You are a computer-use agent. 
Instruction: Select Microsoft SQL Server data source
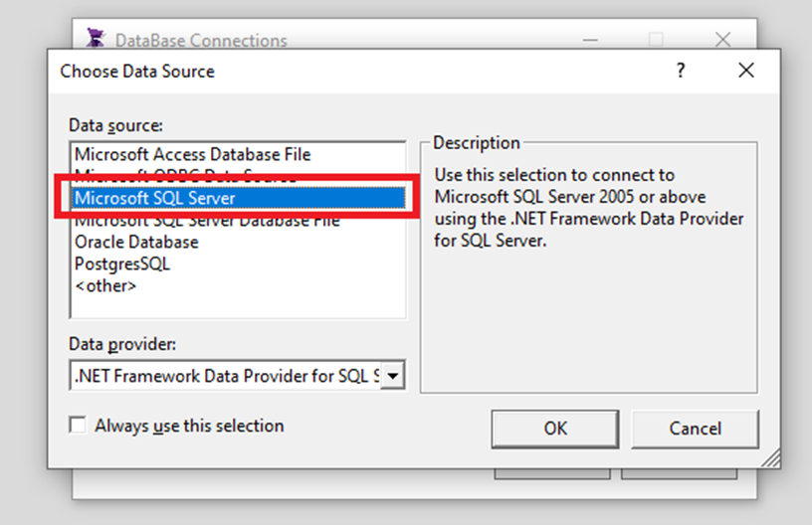click(238, 198)
